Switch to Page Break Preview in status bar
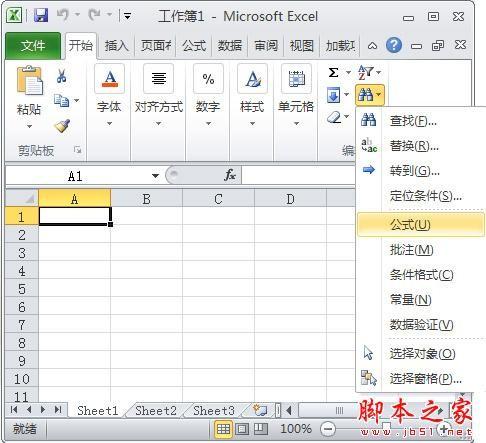Viewport: 486px width, 443px height. coord(261,429)
